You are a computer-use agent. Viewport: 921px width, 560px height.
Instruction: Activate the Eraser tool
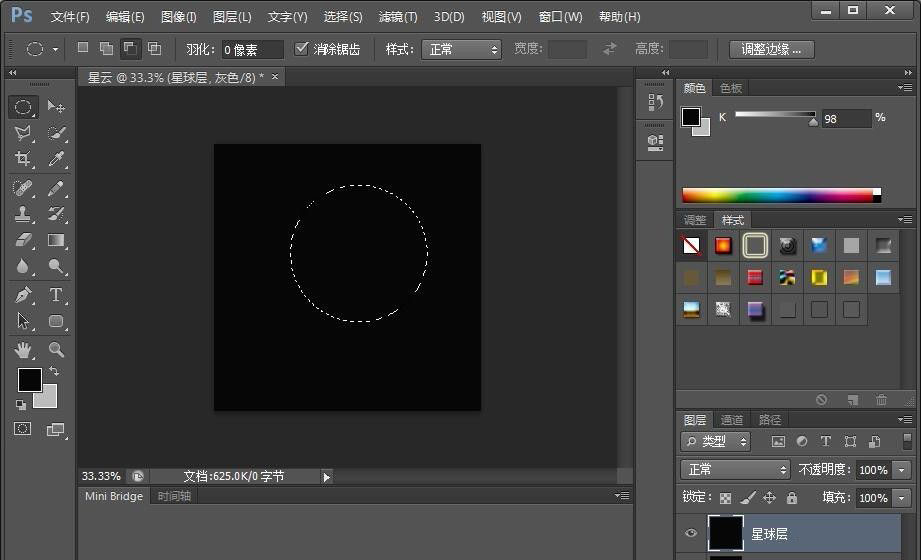(23, 240)
